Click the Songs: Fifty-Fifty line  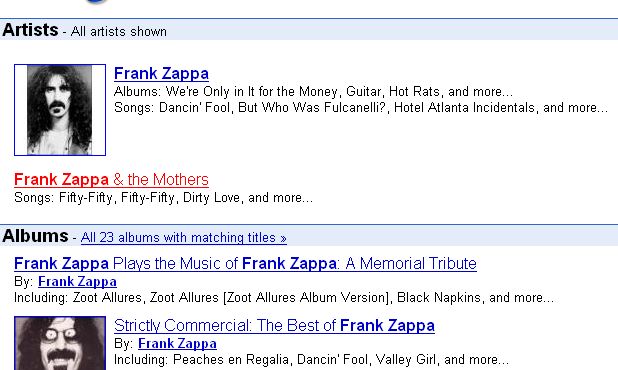(x=163, y=197)
